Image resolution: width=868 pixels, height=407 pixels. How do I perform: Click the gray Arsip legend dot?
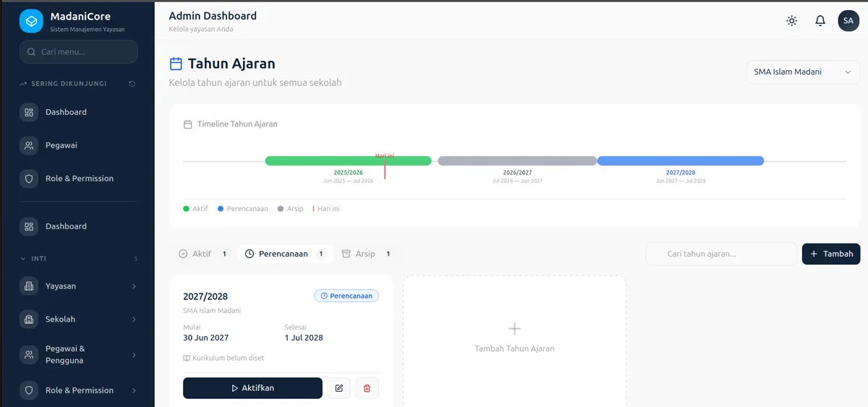point(281,209)
